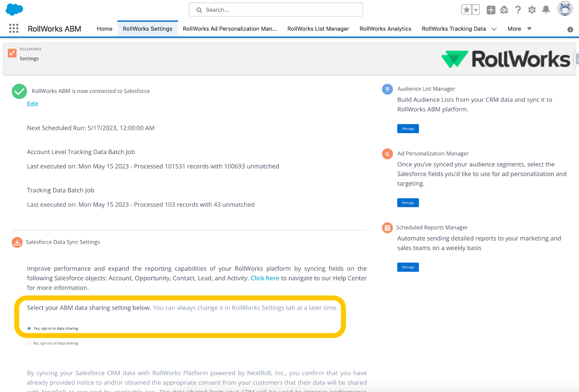Expand the favorites list dropdown arrow
The width and height of the screenshot is (579, 392).
pyautogui.click(x=476, y=10)
